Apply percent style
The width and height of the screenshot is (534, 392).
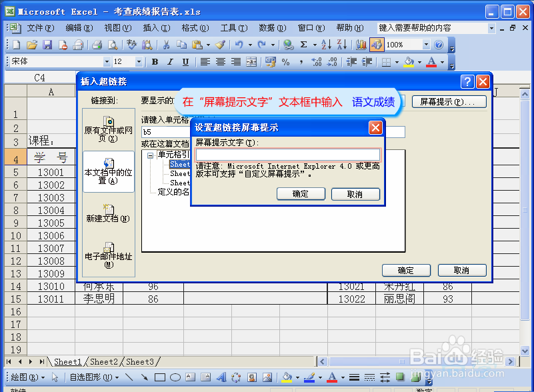(x=286, y=61)
